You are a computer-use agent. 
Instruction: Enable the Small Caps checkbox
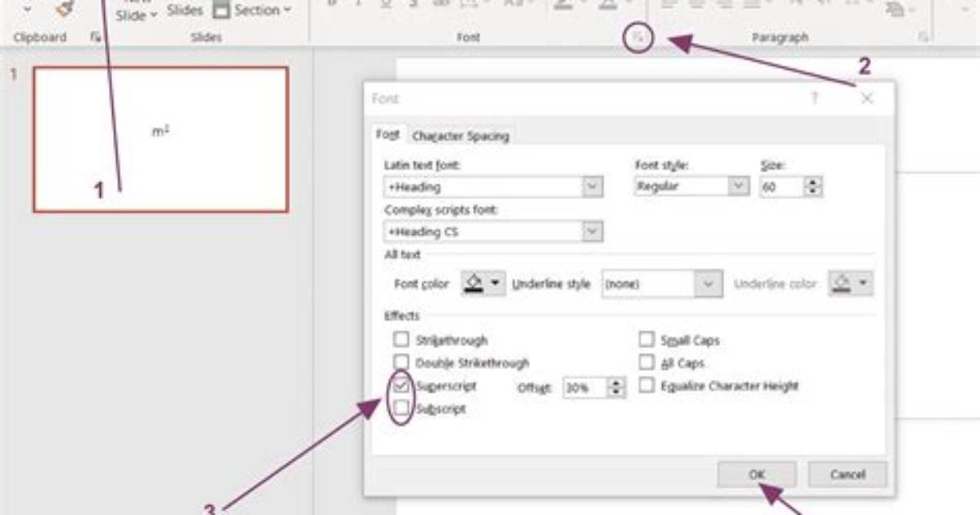tap(647, 340)
